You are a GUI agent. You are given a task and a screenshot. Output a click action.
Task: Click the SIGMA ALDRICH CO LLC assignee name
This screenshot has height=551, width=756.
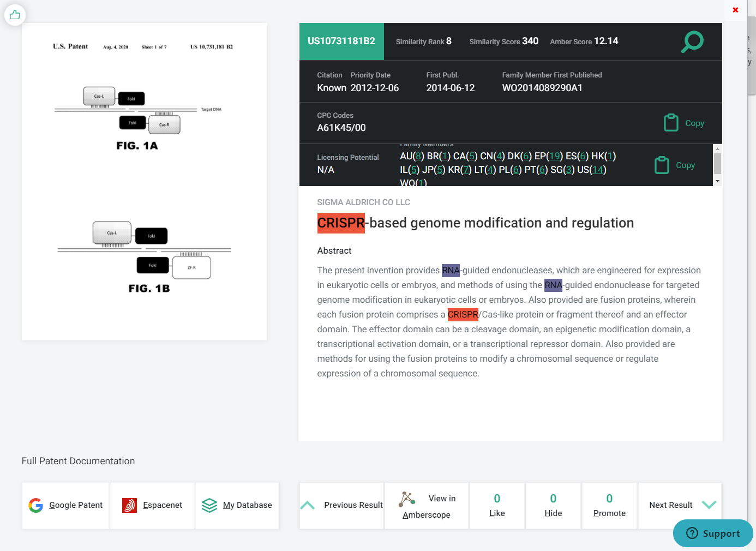pos(363,202)
